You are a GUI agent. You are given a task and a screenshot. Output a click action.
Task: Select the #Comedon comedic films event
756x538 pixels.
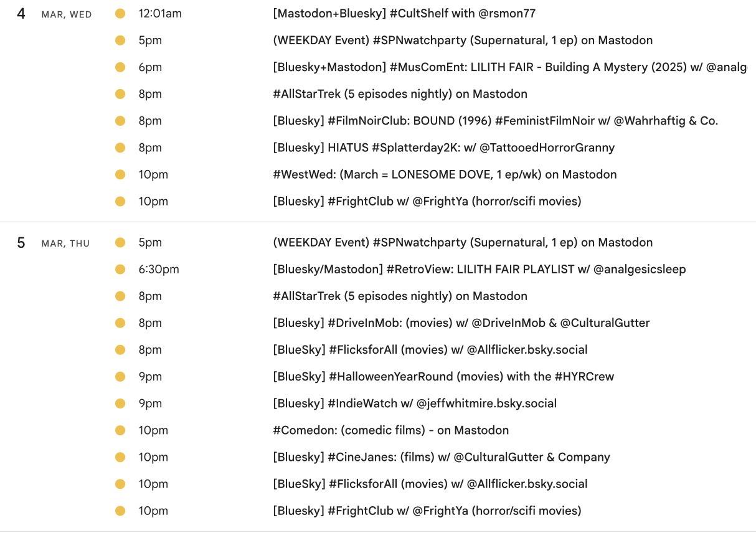coord(390,430)
